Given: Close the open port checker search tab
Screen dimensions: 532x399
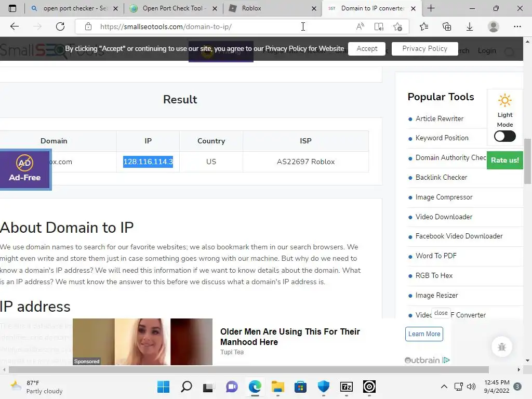Looking at the screenshot, I should point(115,8).
